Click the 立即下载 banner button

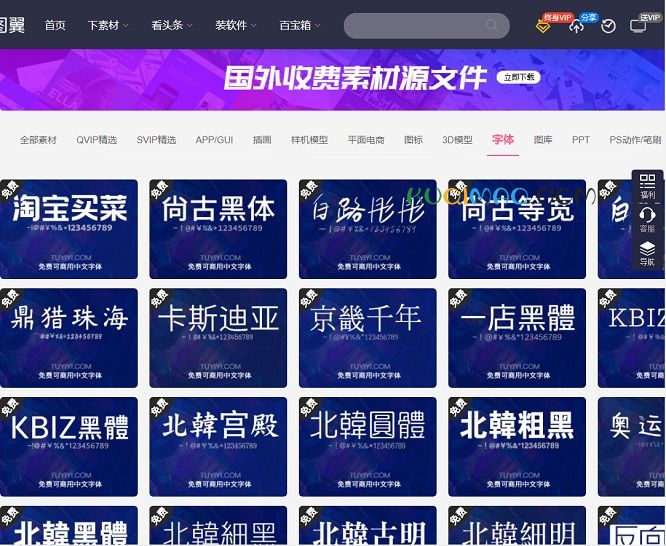point(519,77)
